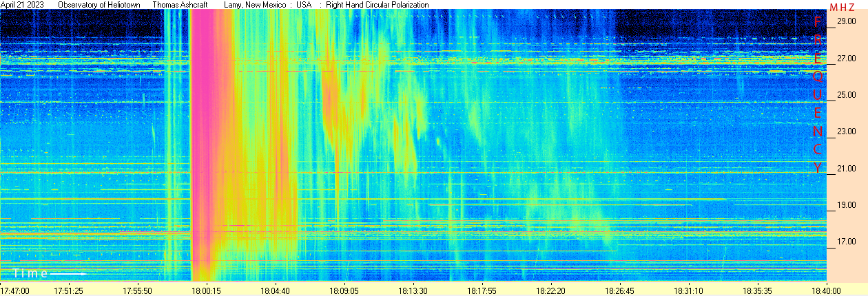Select the 18:04:40 time tick label
The image size is (868, 296).
click(276, 291)
